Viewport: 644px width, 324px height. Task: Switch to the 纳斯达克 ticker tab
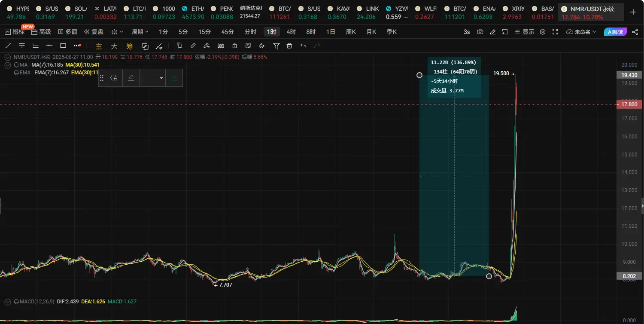coord(250,12)
